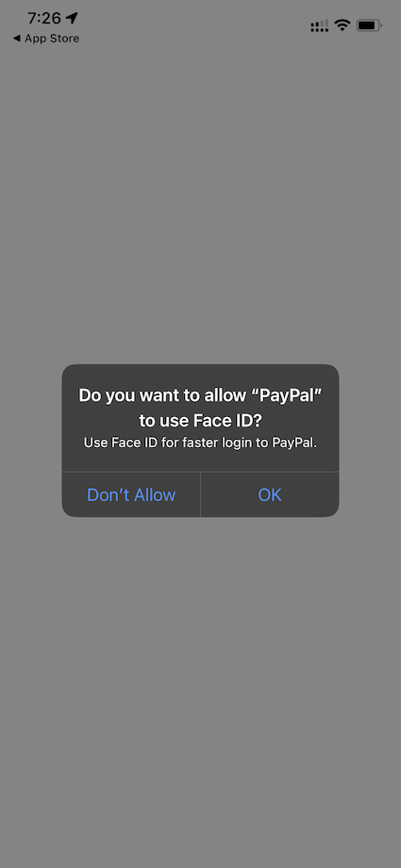Click the cellular signal bars icon
Image resolution: width=401 pixels, height=868 pixels.
[320, 24]
